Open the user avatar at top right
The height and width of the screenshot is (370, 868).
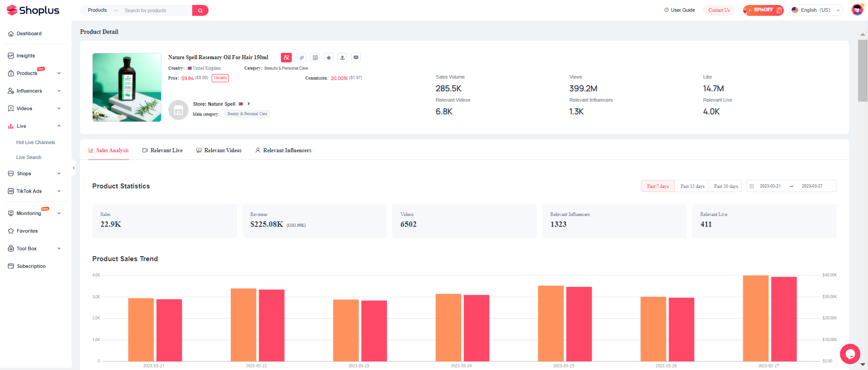coord(857,9)
